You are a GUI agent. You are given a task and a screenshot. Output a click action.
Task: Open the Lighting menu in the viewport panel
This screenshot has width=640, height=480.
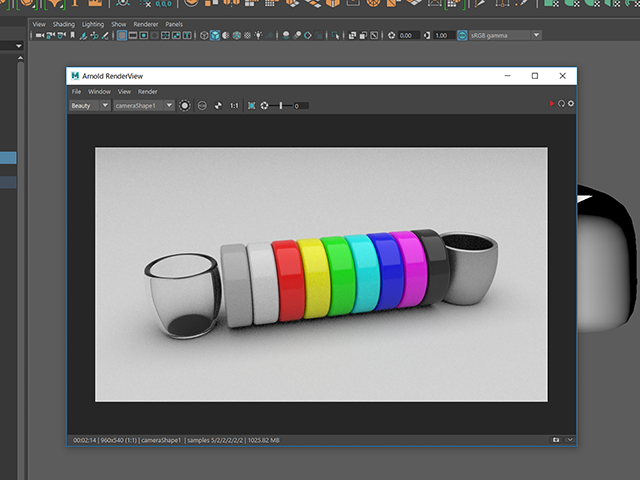[x=93, y=24]
